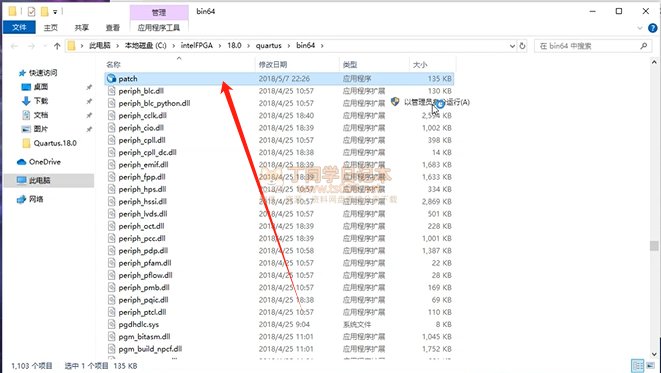Open 网络 in the navigation pane

click(x=36, y=199)
